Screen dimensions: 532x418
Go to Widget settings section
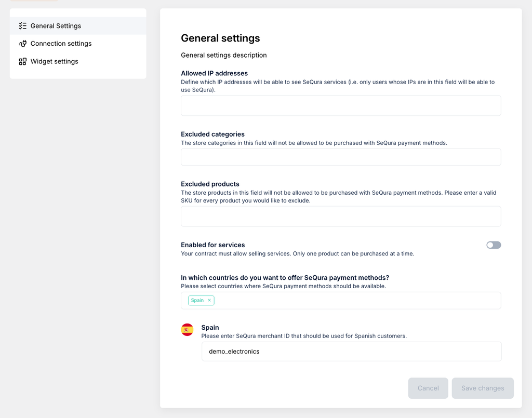[54, 61]
